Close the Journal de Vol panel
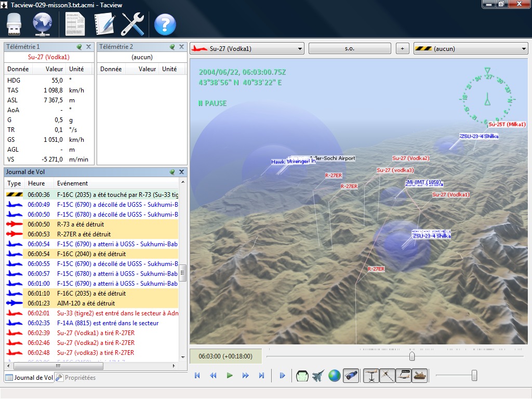Viewport: 532px width, 399px height. [181, 172]
